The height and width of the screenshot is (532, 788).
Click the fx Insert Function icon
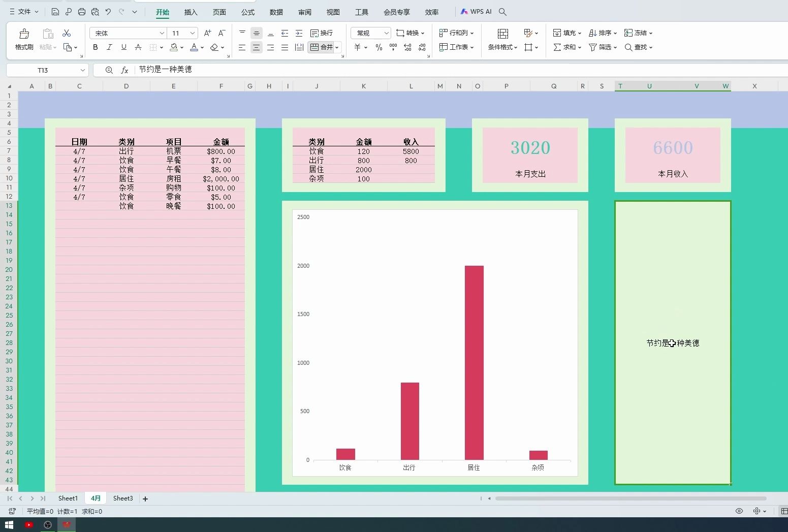[x=124, y=70]
